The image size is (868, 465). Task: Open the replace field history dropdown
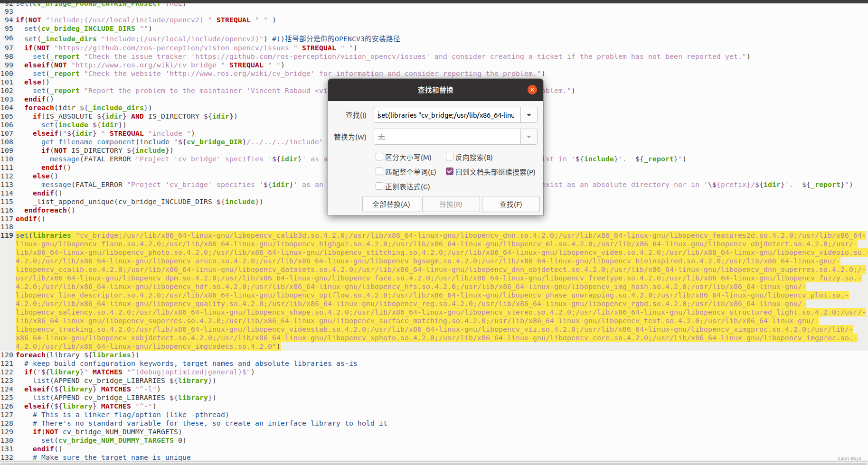click(528, 137)
